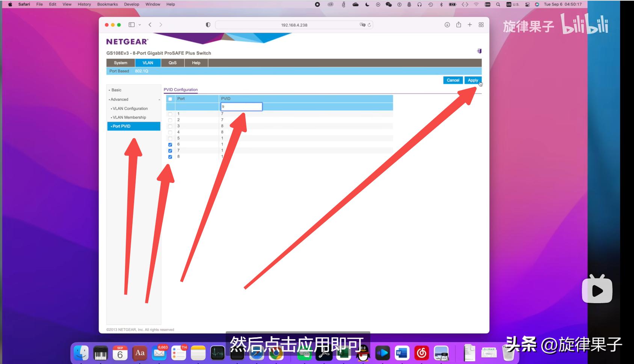Open VLAN Membership page

[x=129, y=118]
